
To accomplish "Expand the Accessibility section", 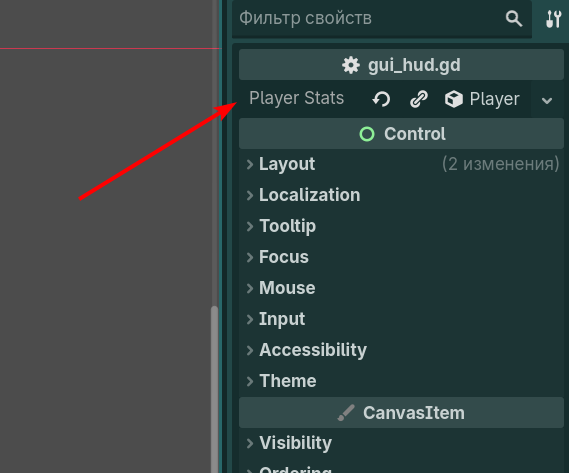I will (x=401, y=350).
